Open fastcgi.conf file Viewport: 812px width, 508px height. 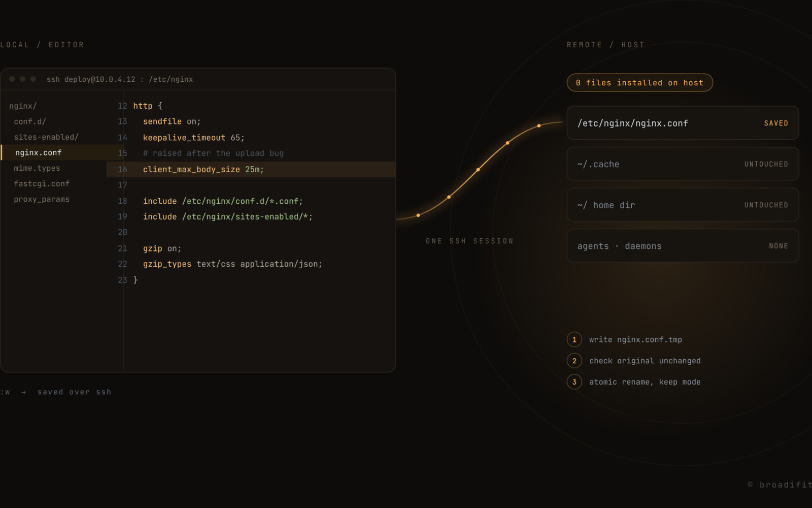42,184
